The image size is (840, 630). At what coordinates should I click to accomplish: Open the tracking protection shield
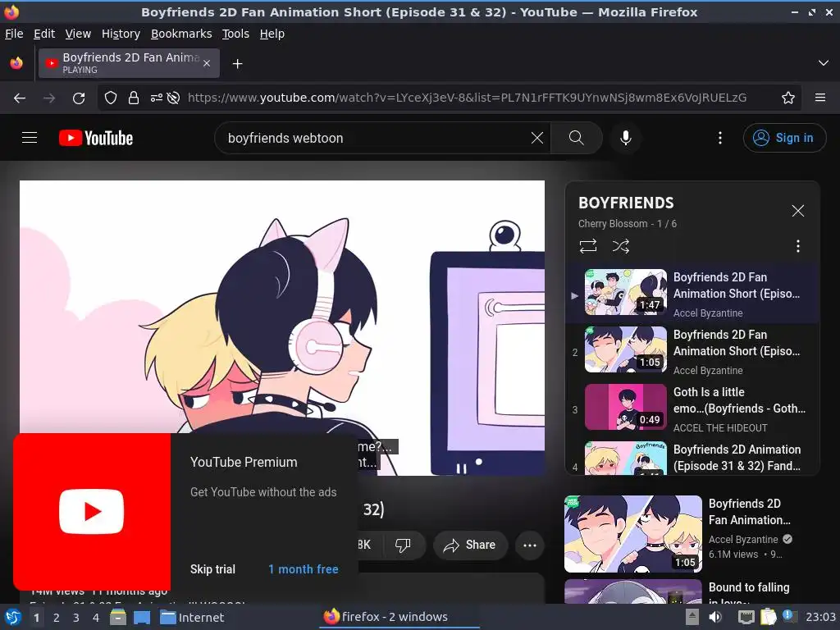point(111,98)
